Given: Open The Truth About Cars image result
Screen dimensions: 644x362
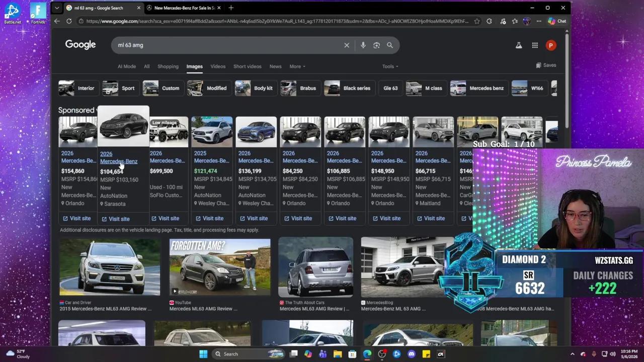Looking at the screenshot, I should pos(315,267).
